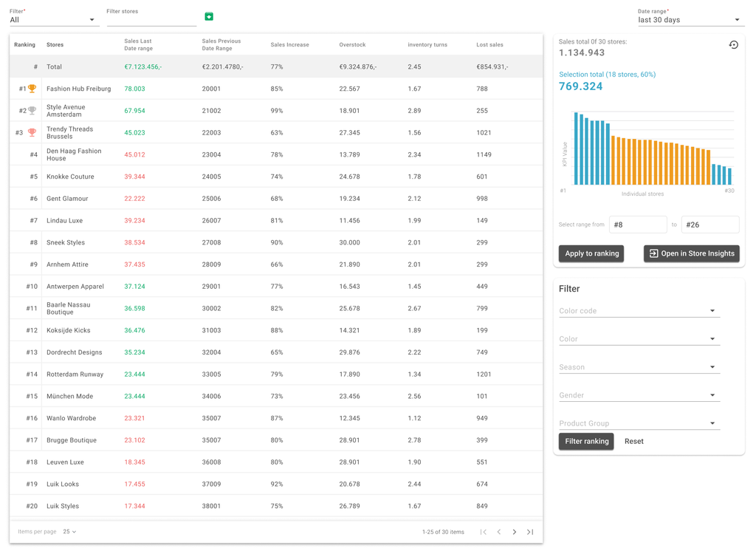Expand the Season filter dropdown
Screen dimensions: 756x554
pyautogui.click(x=639, y=367)
